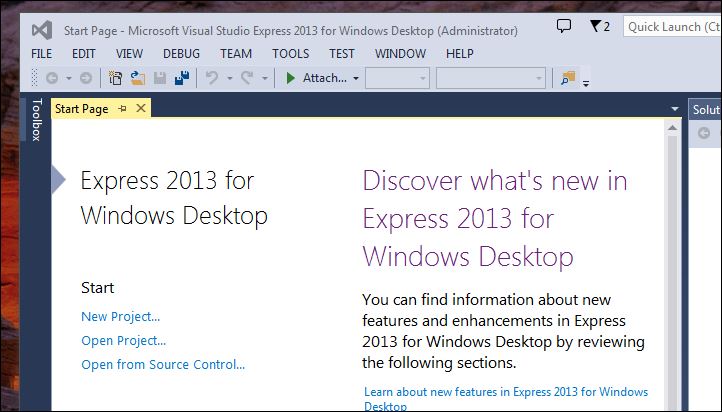
Task: Click the Open File toolbar icon
Action: pyautogui.click(x=137, y=78)
